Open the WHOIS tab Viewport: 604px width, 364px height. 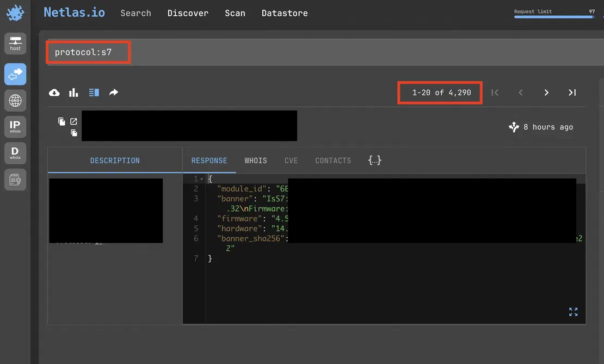tap(256, 161)
